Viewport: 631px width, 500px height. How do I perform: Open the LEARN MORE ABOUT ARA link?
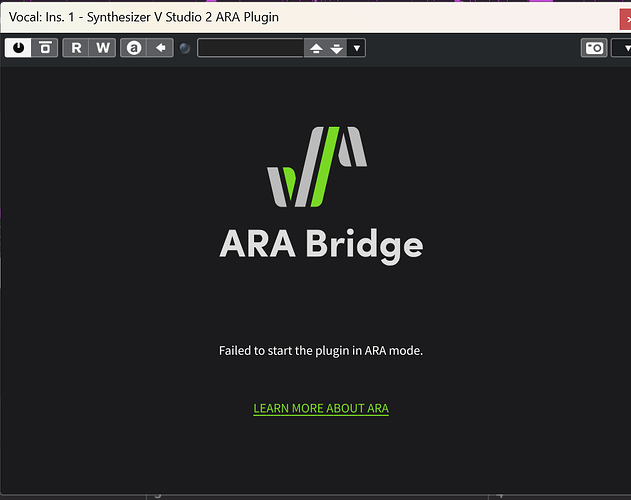tap(321, 408)
